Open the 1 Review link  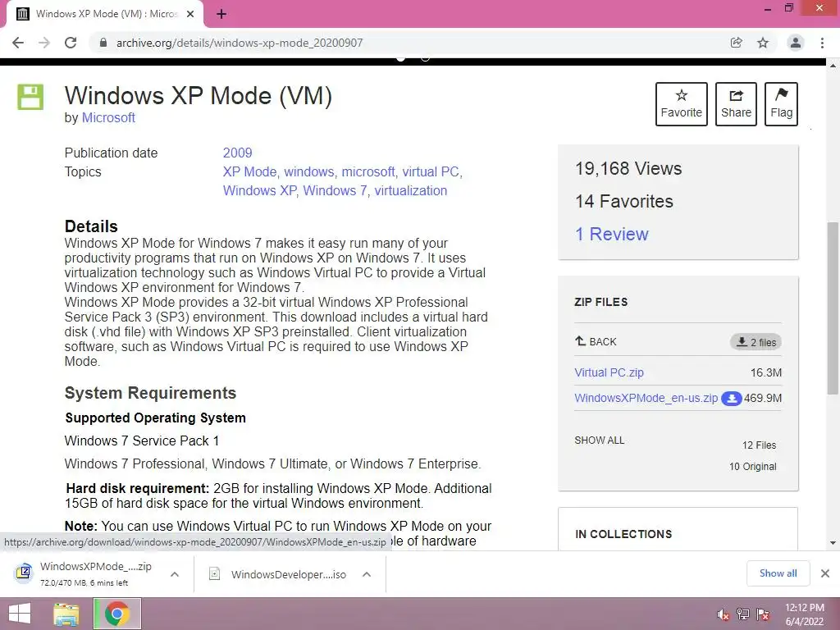click(612, 234)
